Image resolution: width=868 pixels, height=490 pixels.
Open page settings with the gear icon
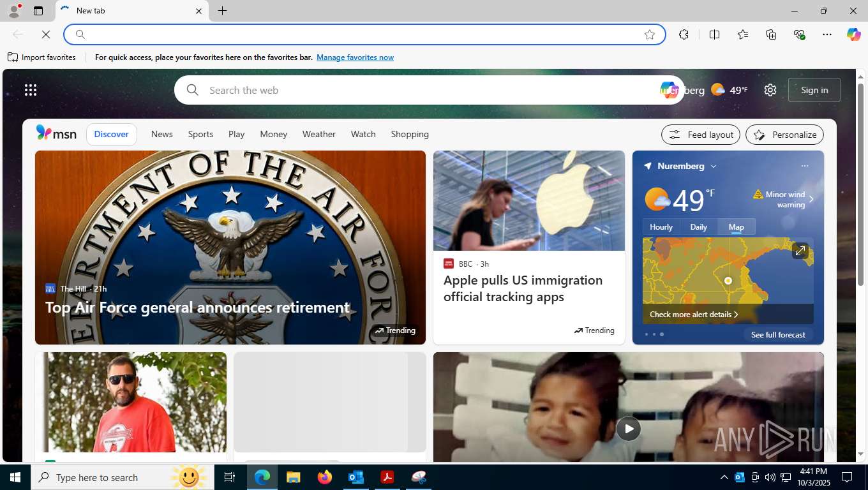coord(770,90)
